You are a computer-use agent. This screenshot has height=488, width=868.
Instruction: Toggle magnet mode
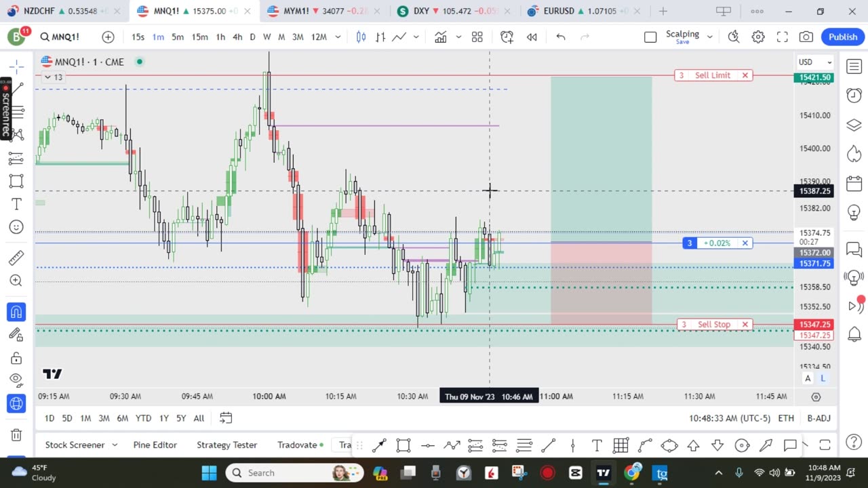pos(17,312)
